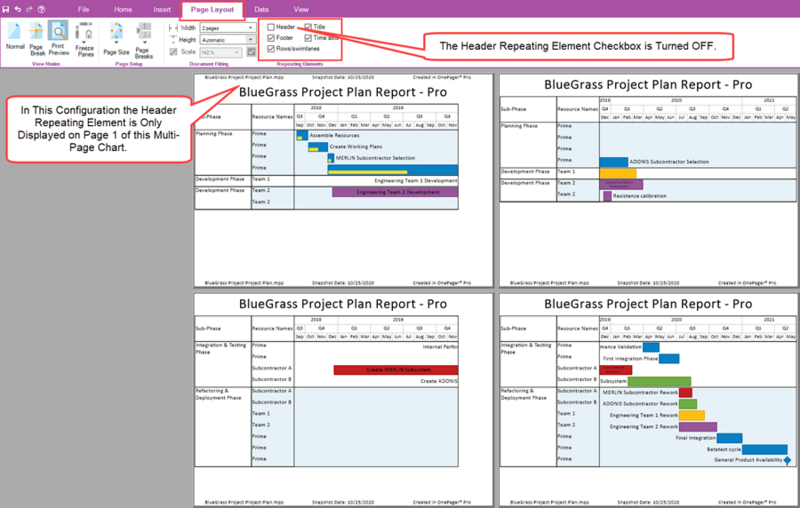Click the Redo arrow icon
Viewport: 800px width, 508px height.
tap(30, 9)
